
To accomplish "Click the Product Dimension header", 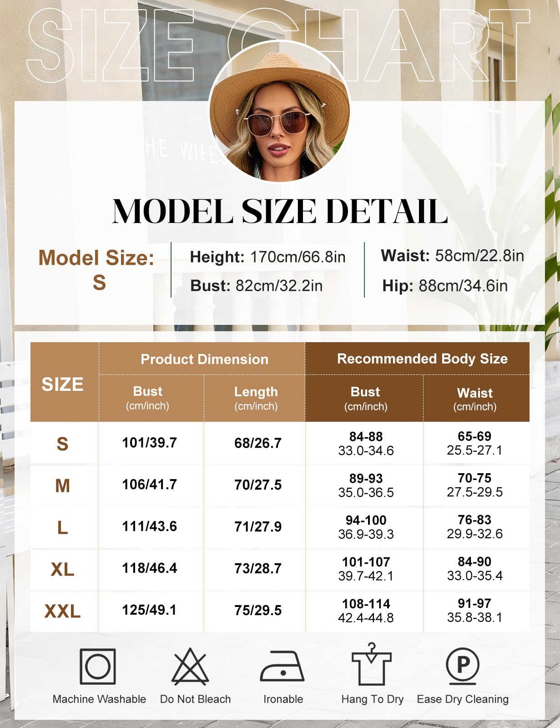I will pyautogui.click(x=205, y=359).
